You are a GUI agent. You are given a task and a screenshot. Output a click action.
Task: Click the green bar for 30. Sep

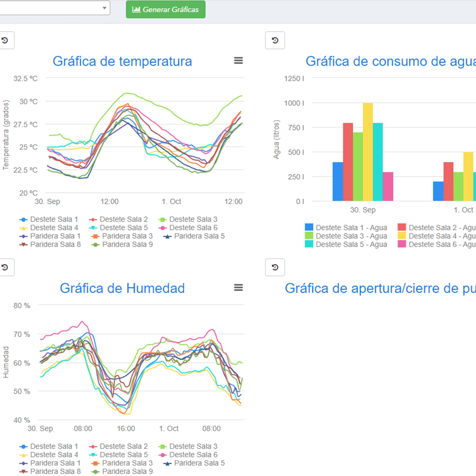358,167
